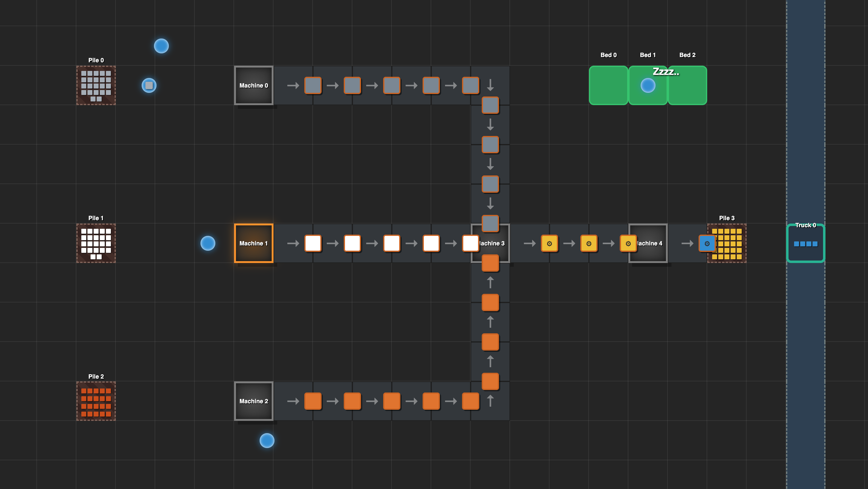Click the worker below Machine 2
The width and height of the screenshot is (868, 489).
pos(267,440)
